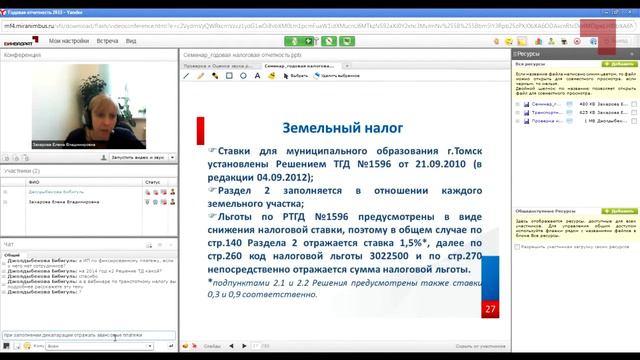Expand row marker beside Захарова Елена Владимировна
640x360 pixels.
click(5, 202)
